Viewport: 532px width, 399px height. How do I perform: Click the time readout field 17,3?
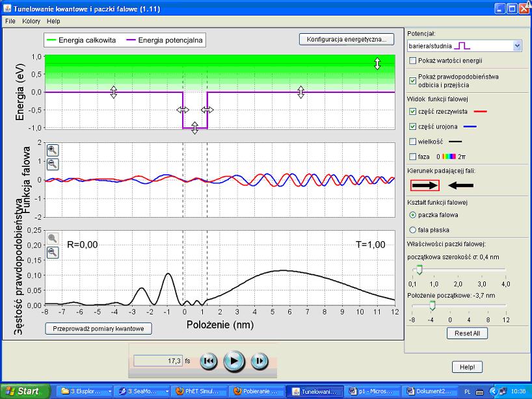[158, 361]
